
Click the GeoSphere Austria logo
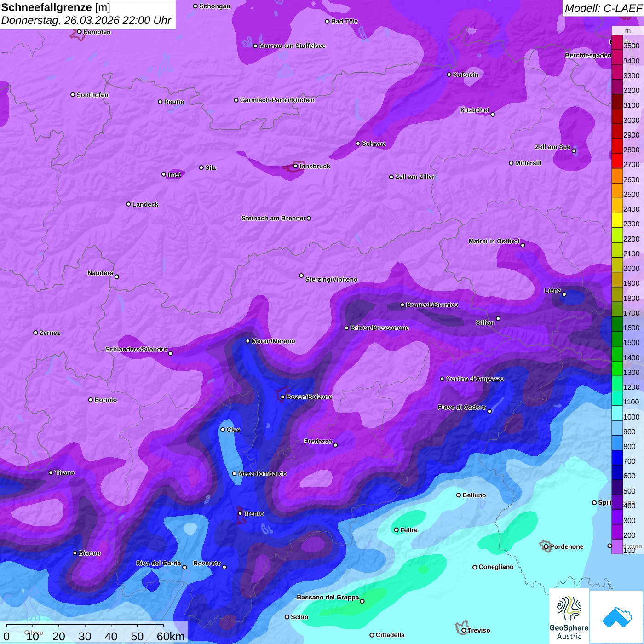pyautogui.click(x=569, y=616)
